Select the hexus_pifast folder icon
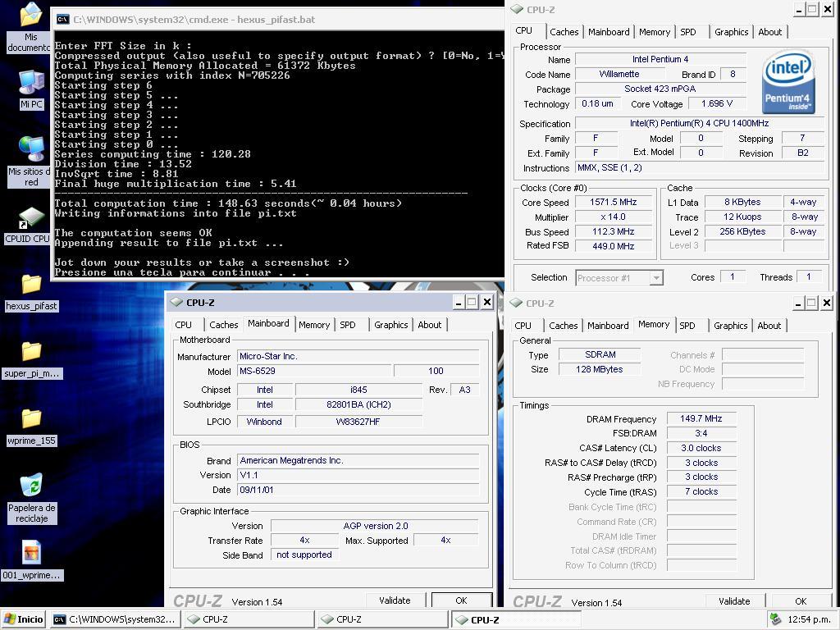Viewport: 840px width, 630px height. (31, 293)
